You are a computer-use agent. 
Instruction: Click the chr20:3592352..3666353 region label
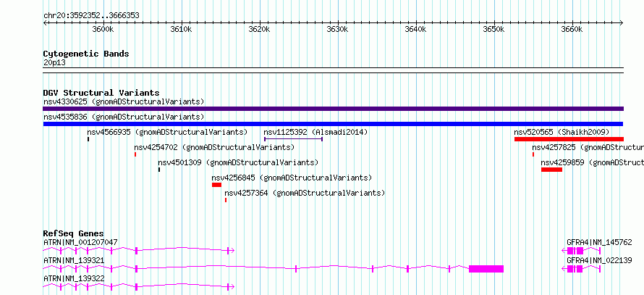coord(91,16)
